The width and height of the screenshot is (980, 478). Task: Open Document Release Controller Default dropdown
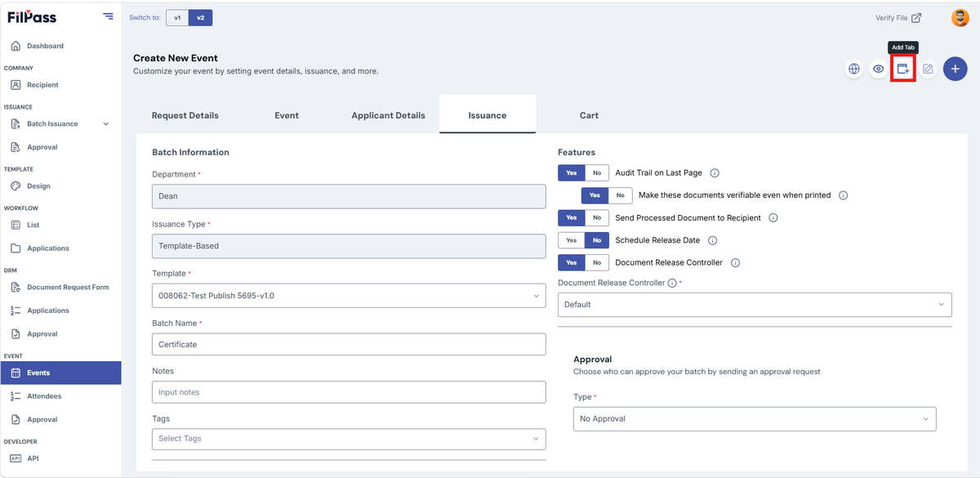coord(755,305)
